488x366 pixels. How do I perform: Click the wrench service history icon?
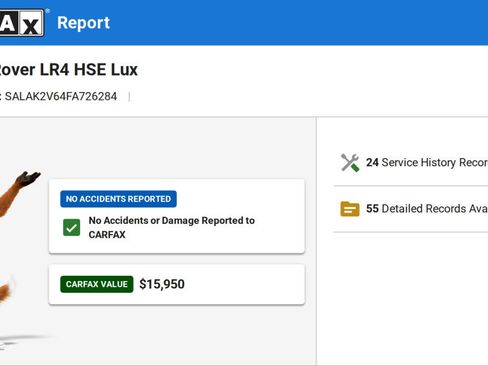click(350, 163)
